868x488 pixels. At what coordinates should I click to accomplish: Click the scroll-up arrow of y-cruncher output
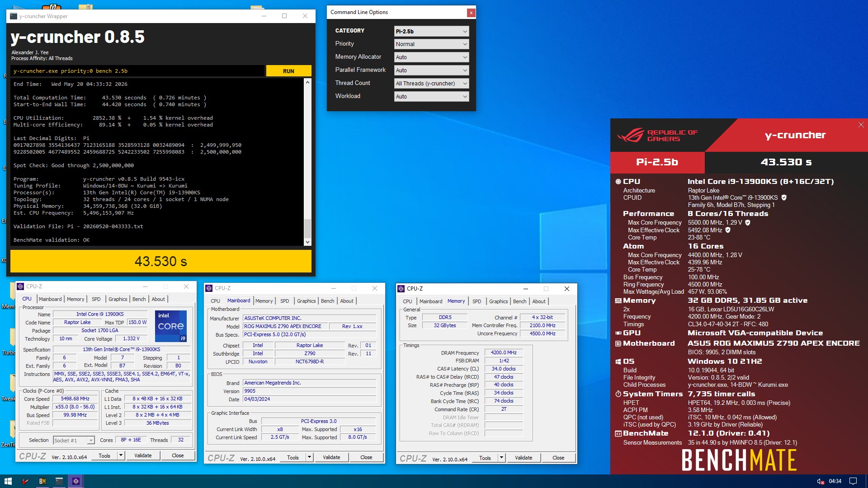tap(307, 82)
